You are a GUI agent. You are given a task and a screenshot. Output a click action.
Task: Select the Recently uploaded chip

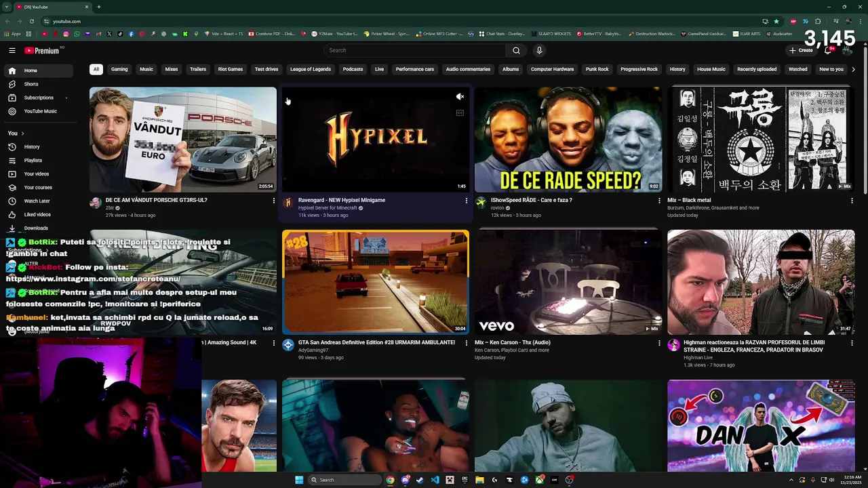757,69
